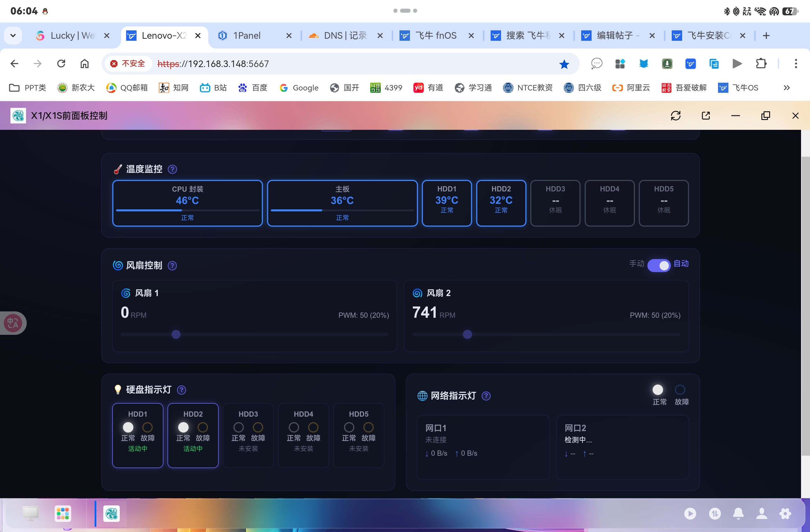Go back to previous page

coord(14,64)
